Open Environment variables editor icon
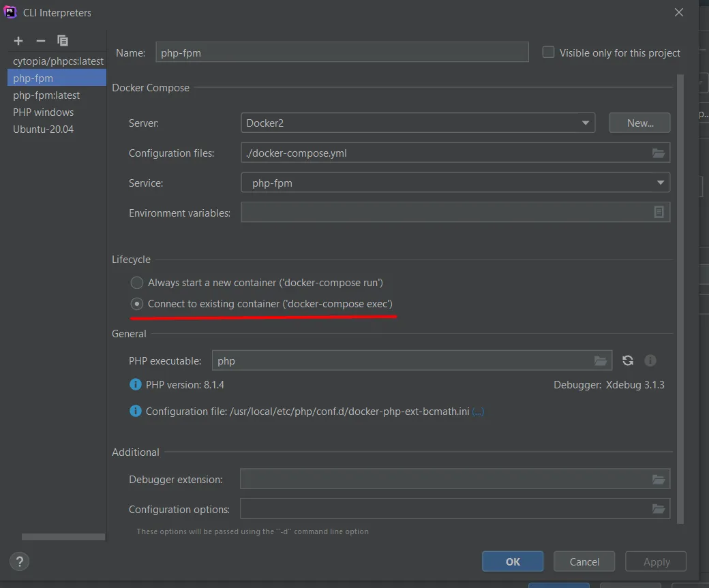The image size is (709, 588). (x=659, y=212)
